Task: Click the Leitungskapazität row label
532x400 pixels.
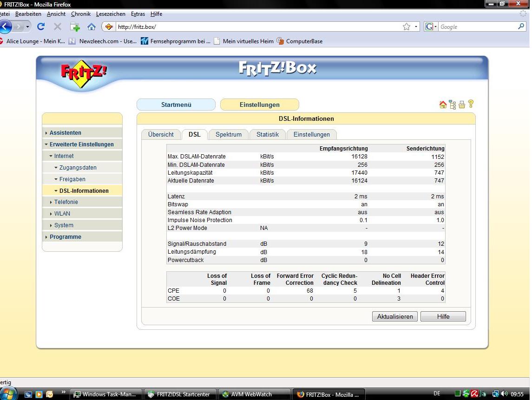Action: (x=190, y=173)
